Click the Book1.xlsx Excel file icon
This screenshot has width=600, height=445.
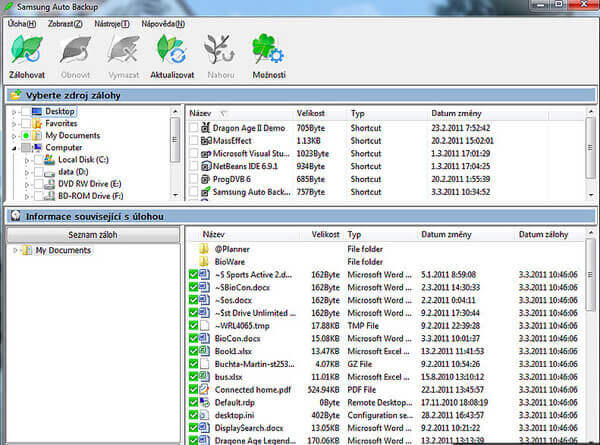pos(204,351)
